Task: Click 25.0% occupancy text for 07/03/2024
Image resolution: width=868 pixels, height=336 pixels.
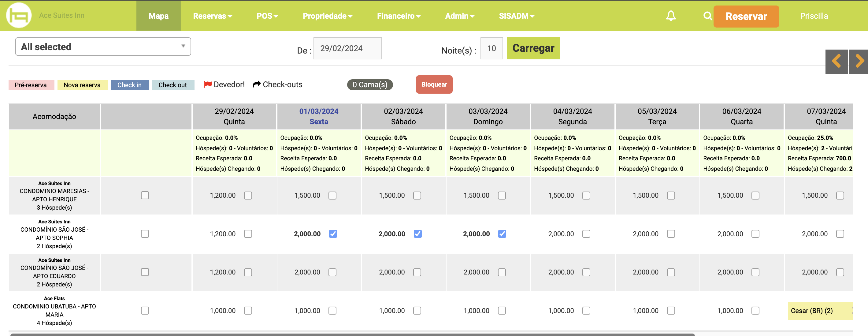Action: coord(825,137)
